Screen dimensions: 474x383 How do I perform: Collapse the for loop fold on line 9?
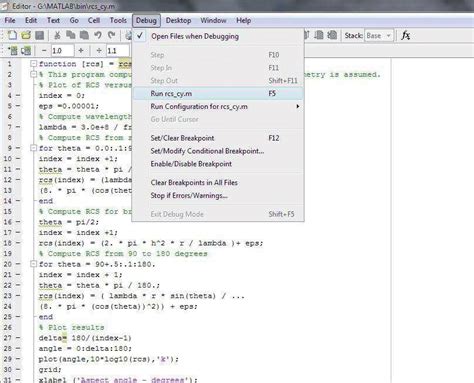33,148
